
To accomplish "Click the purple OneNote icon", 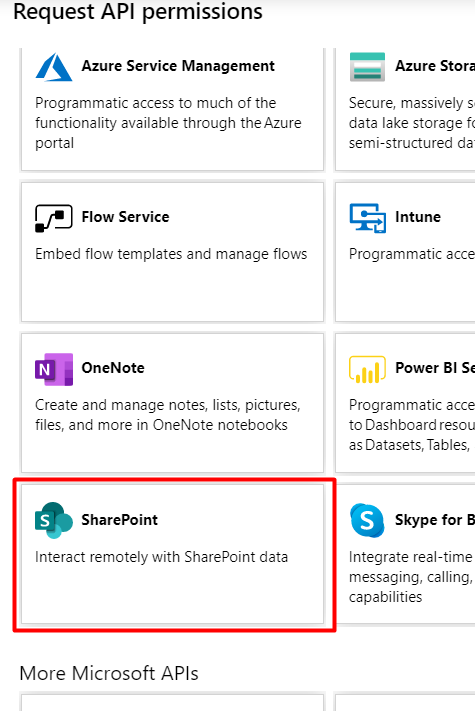I will coord(53,369).
